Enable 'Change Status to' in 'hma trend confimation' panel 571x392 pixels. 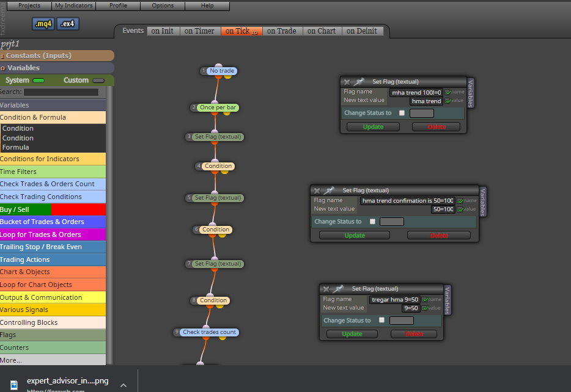pos(372,222)
